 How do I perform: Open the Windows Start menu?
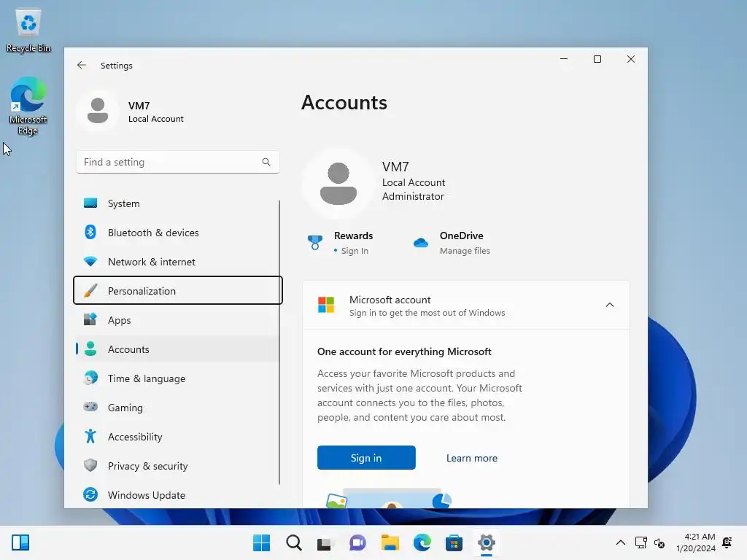tap(261, 542)
